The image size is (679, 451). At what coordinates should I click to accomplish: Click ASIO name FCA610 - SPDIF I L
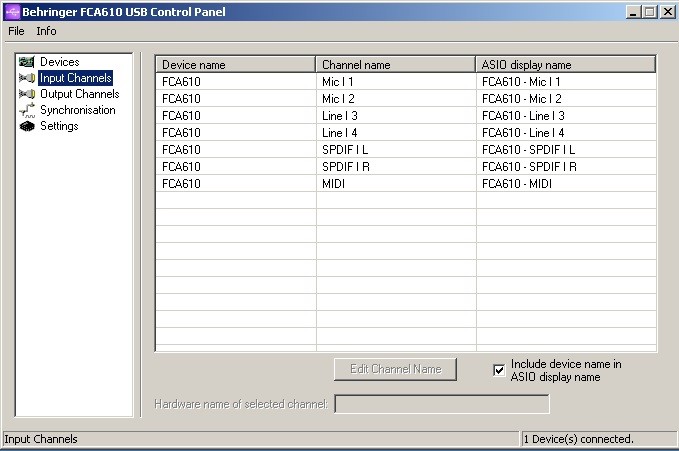tap(566, 149)
